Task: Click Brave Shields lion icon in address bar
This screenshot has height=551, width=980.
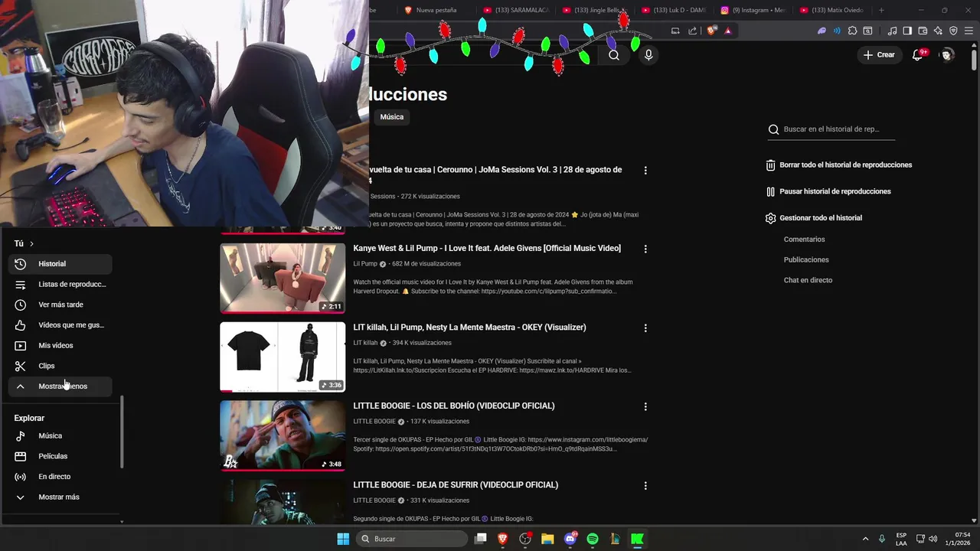Action: 711,31
